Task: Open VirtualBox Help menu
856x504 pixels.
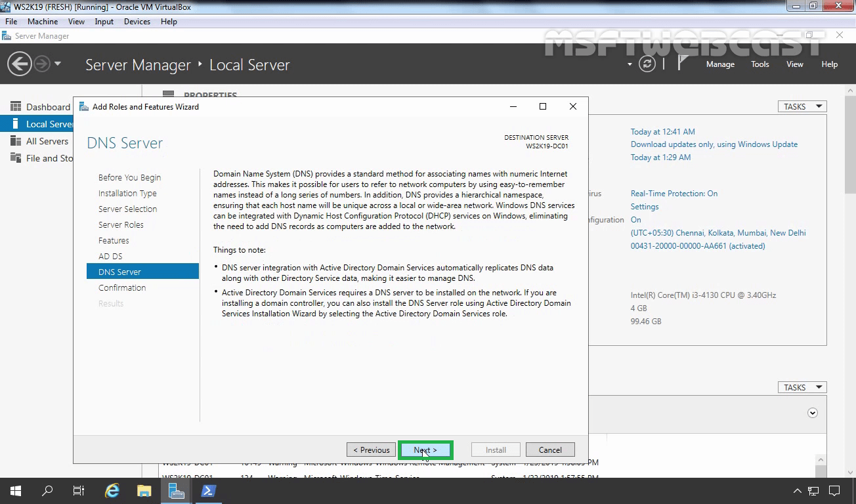Action: coord(169,22)
